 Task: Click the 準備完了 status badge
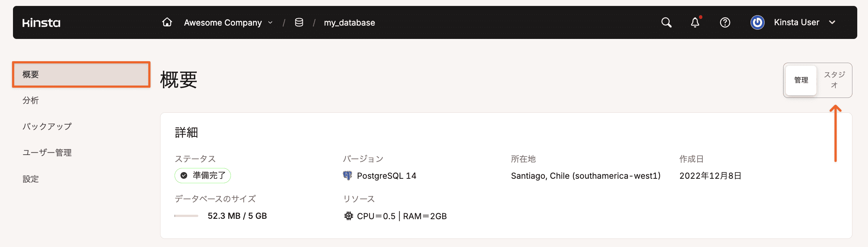pyautogui.click(x=203, y=175)
